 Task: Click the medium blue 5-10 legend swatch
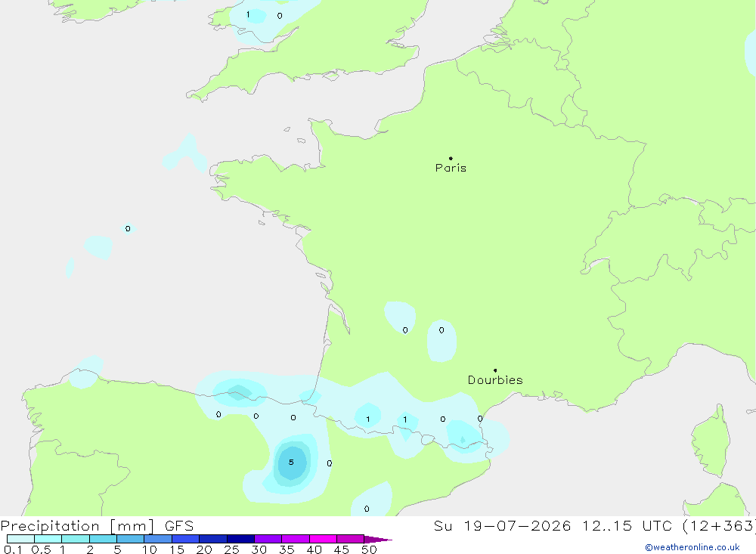(x=131, y=539)
